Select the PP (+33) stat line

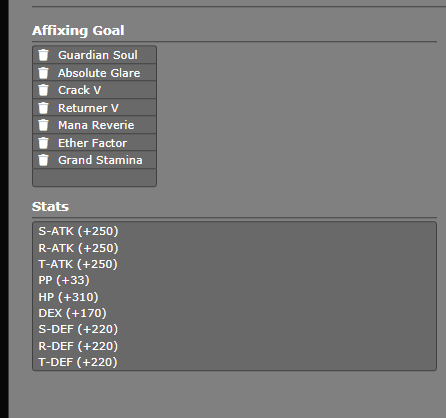click(64, 280)
